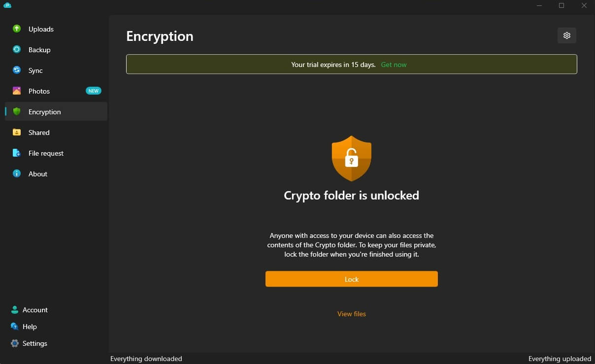The height and width of the screenshot is (364, 595).
Task: Click the Help icon near the bottom
Action: click(14, 327)
